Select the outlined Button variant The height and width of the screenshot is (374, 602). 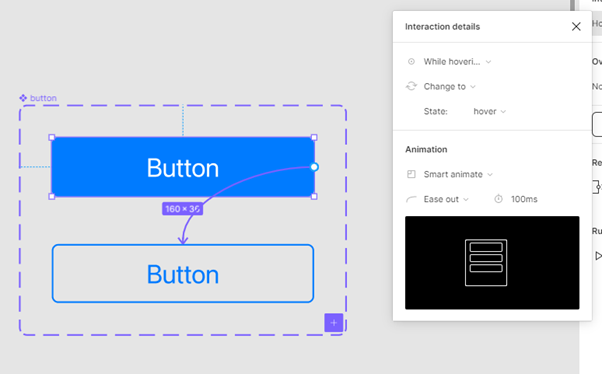(x=183, y=273)
